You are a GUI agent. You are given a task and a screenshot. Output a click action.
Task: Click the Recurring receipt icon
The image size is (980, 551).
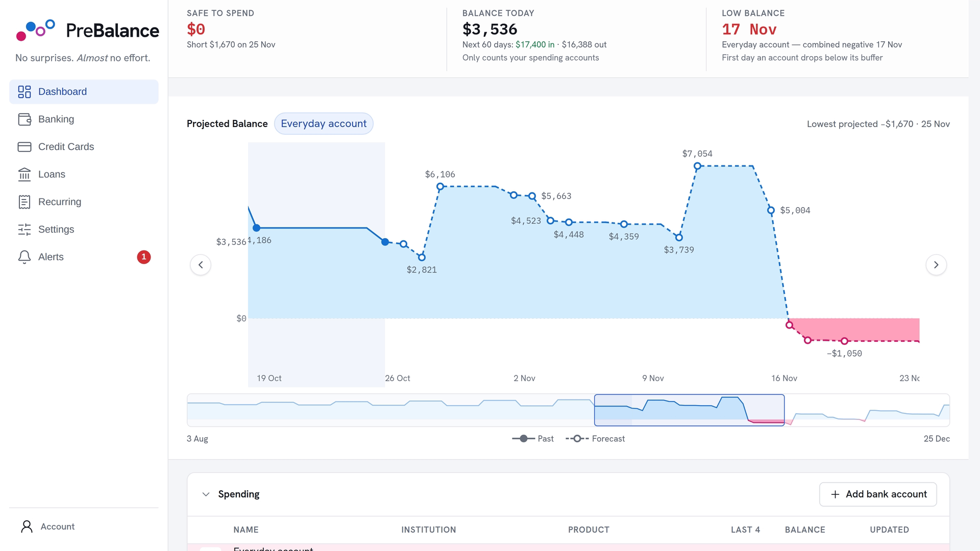pyautogui.click(x=24, y=202)
